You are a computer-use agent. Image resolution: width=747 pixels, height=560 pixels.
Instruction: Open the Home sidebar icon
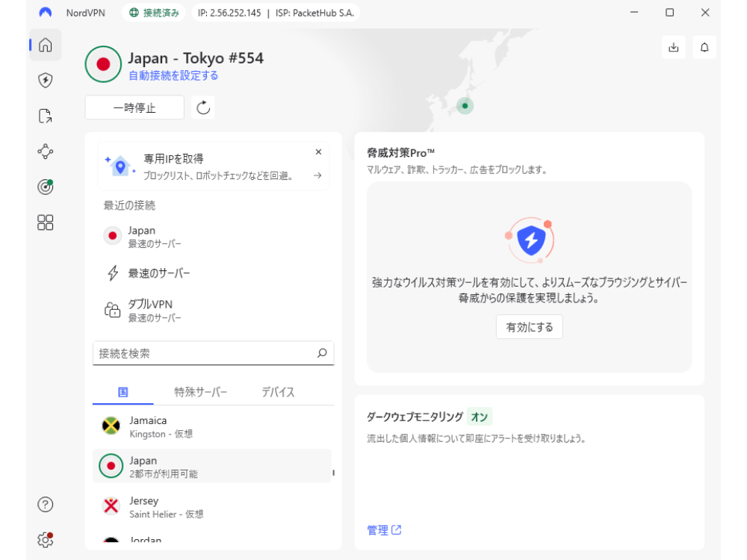(46, 45)
